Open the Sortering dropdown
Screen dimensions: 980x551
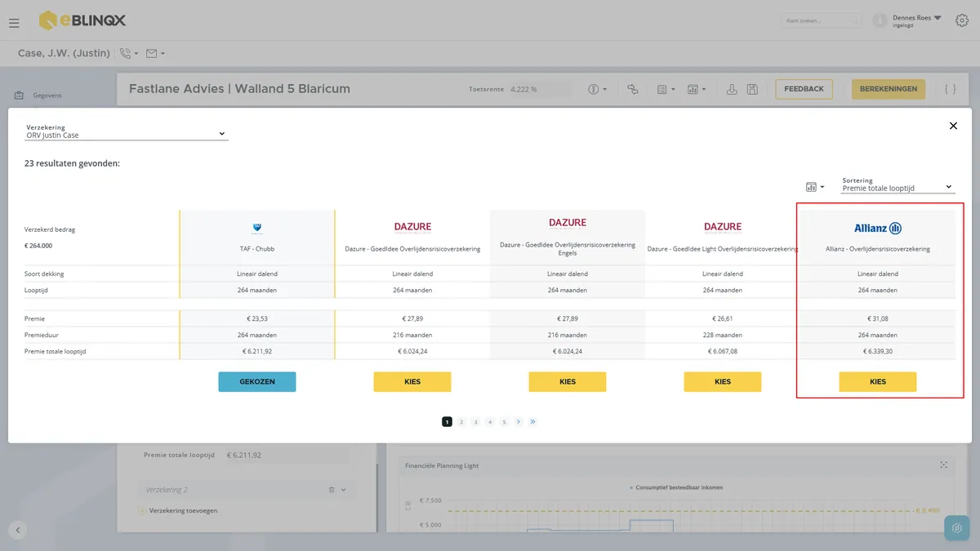(898, 184)
